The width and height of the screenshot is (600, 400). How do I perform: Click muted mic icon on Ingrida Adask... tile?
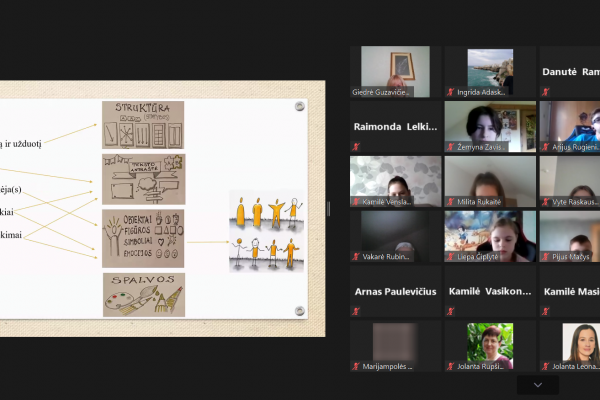(x=451, y=92)
